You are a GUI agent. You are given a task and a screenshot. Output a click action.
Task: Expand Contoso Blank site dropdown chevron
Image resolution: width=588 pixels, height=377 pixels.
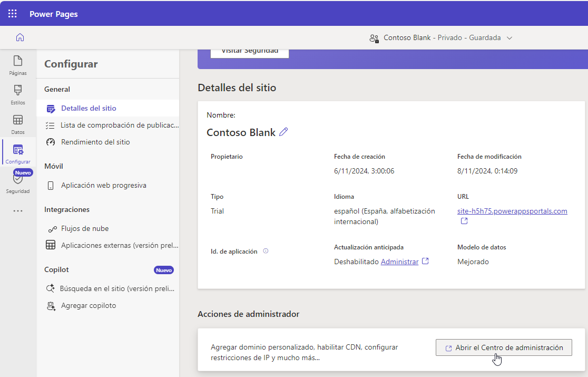click(x=509, y=38)
